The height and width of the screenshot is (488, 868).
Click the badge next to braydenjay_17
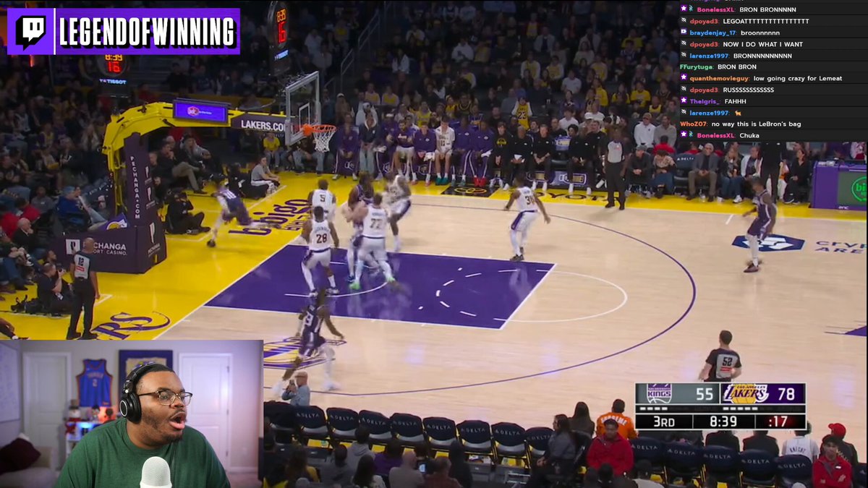(x=684, y=33)
